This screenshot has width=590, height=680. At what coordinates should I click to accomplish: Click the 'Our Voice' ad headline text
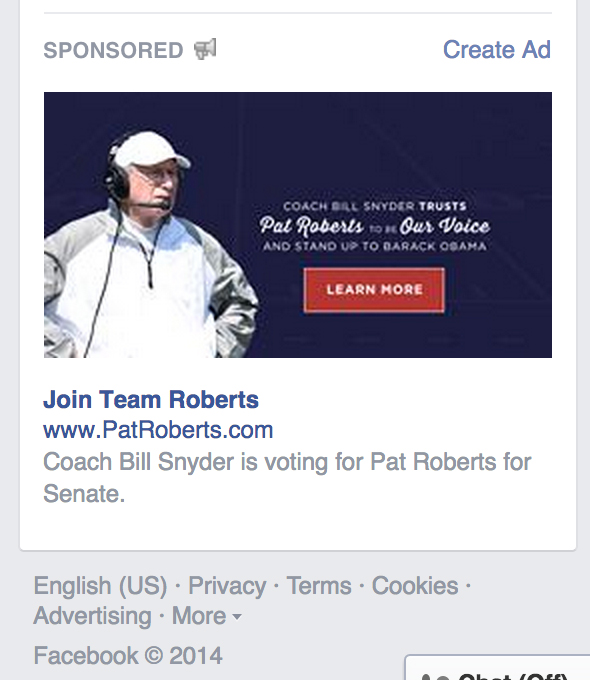444,226
